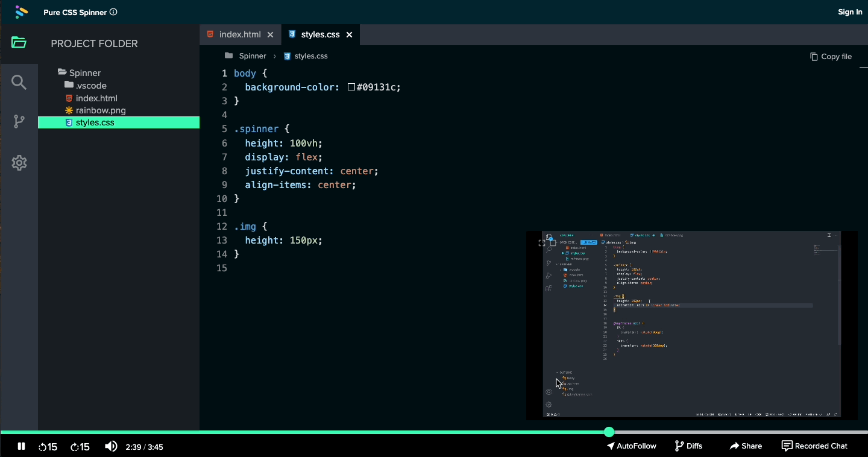Screen dimensions: 868x457
Task: Skip forward 15 seconds
Action: click(x=80, y=447)
